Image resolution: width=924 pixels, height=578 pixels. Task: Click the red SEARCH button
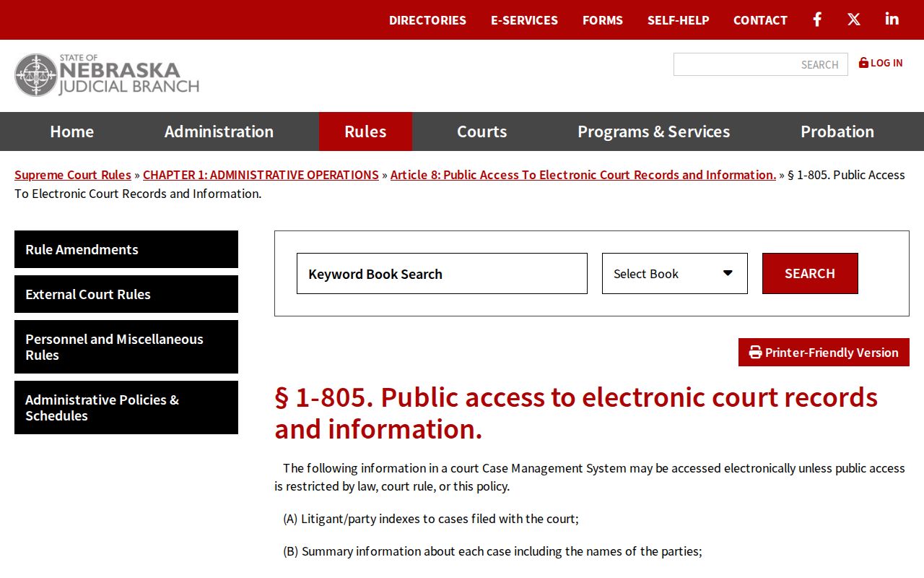tap(810, 274)
